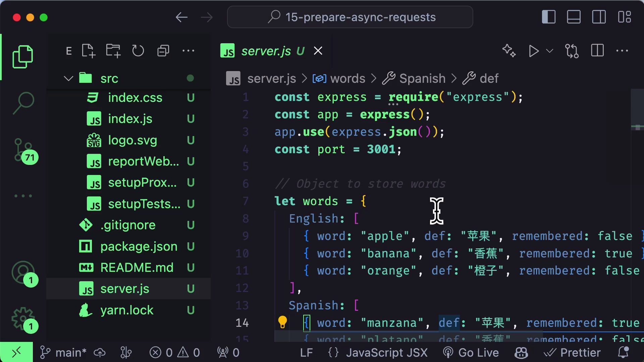The height and width of the screenshot is (362, 644).
Task: Close the server.js editor tab
Action: (x=318, y=51)
